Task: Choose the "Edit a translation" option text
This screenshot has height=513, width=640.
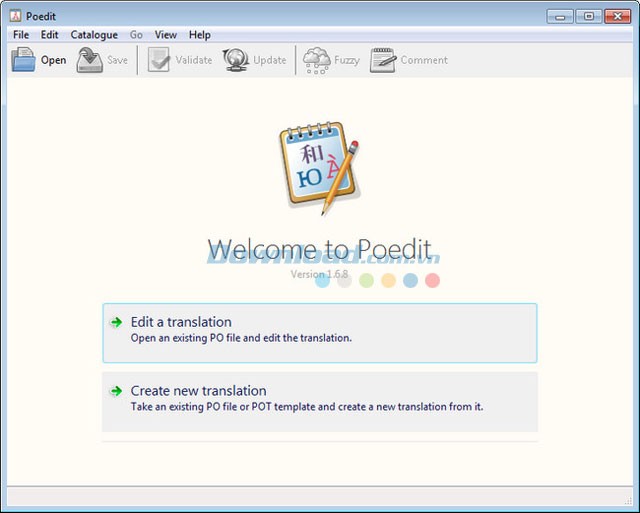Action: (181, 322)
